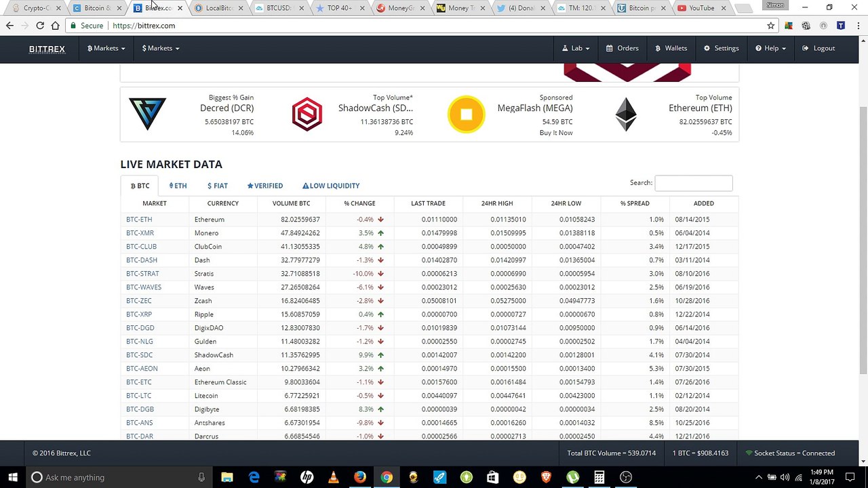This screenshot has height=488, width=868.
Task: Open the HP app in taskbar
Action: pyautogui.click(x=307, y=477)
